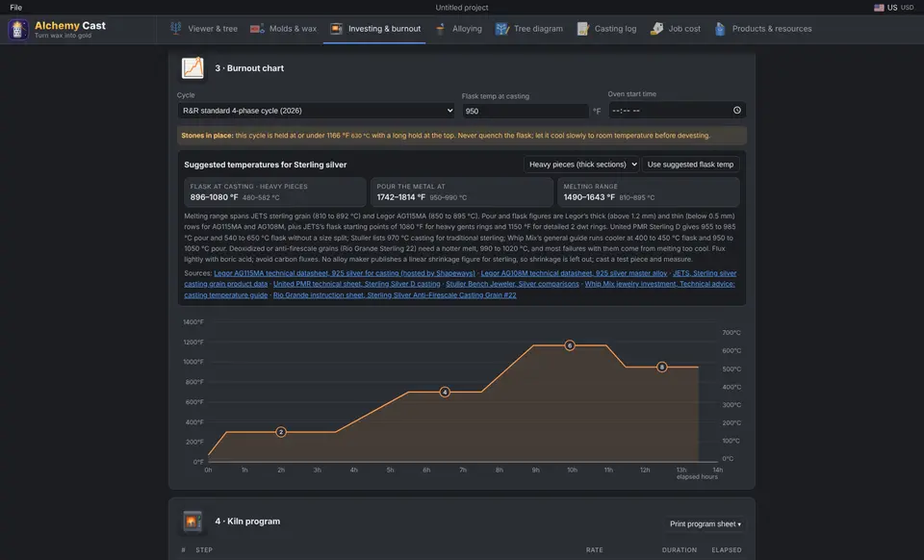The width and height of the screenshot is (924, 560).
Task: Click the Job cost icon
Action: click(x=656, y=28)
